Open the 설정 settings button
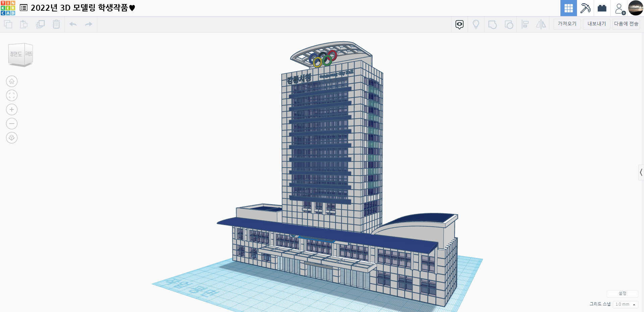This screenshot has height=312, width=644. [622, 294]
